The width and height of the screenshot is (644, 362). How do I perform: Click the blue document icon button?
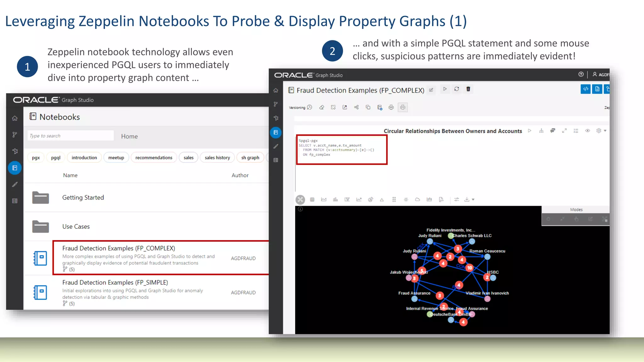tap(597, 89)
